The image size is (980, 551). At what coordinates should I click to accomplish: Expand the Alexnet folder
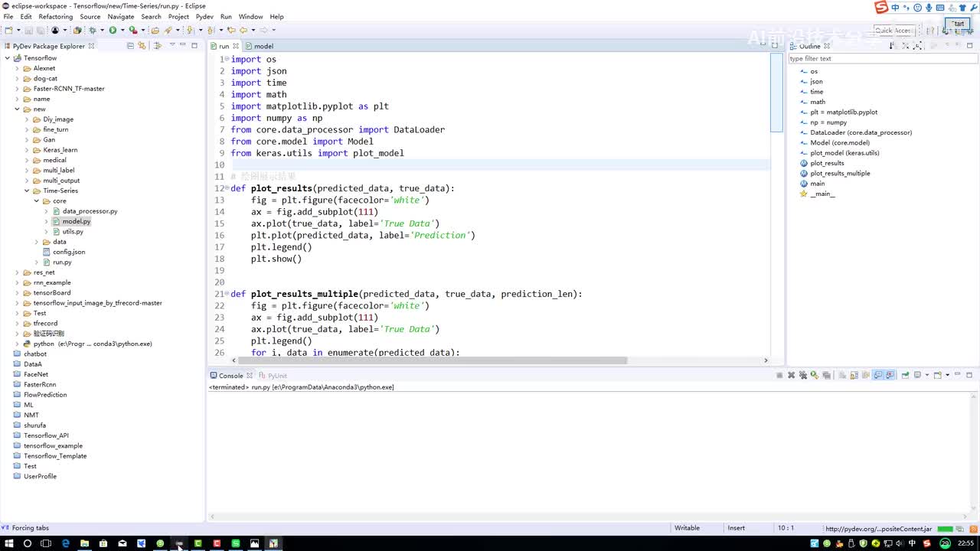click(x=18, y=68)
